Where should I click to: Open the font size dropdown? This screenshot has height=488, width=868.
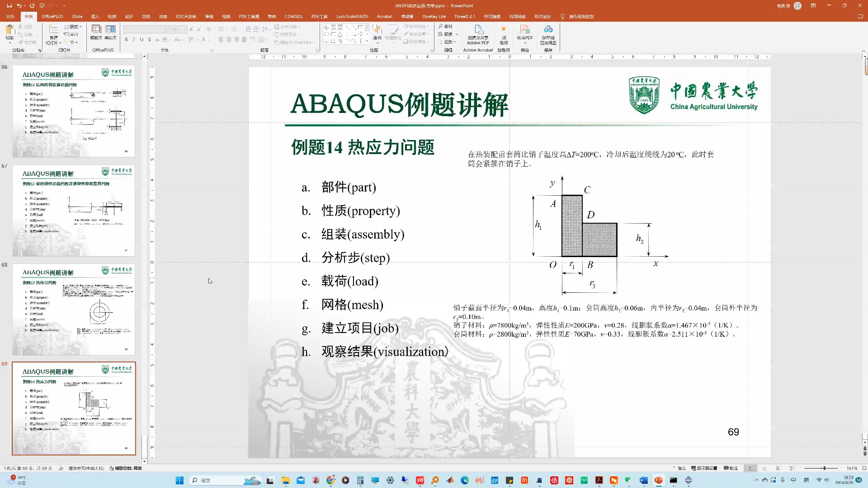click(185, 29)
